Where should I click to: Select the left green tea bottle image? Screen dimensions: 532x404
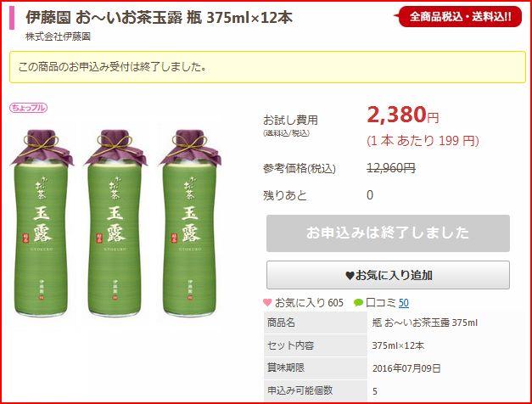(42, 222)
